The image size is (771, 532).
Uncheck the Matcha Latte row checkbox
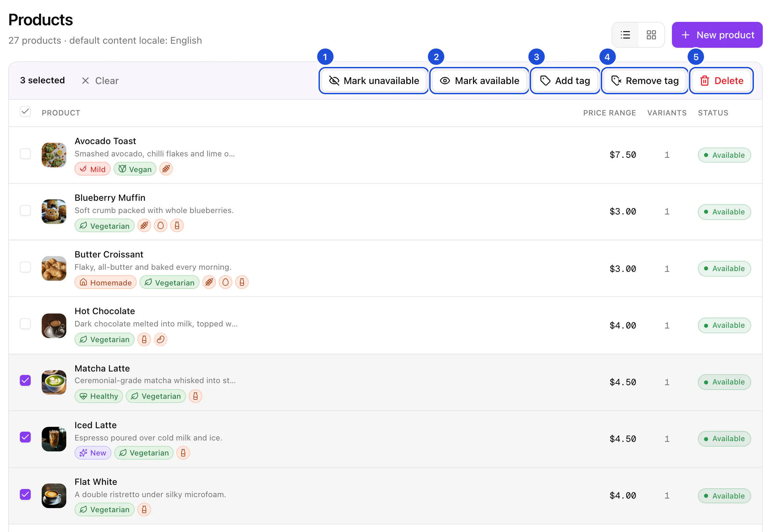tap(25, 380)
